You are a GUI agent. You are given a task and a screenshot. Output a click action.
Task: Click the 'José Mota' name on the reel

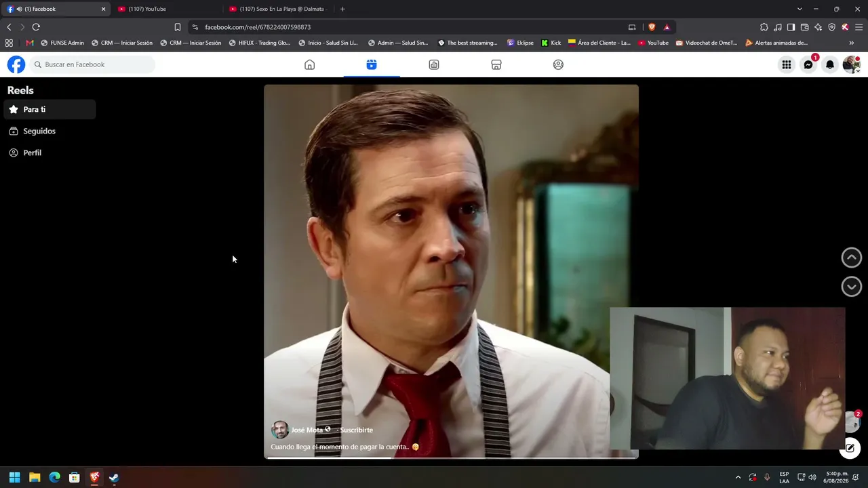click(307, 430)
